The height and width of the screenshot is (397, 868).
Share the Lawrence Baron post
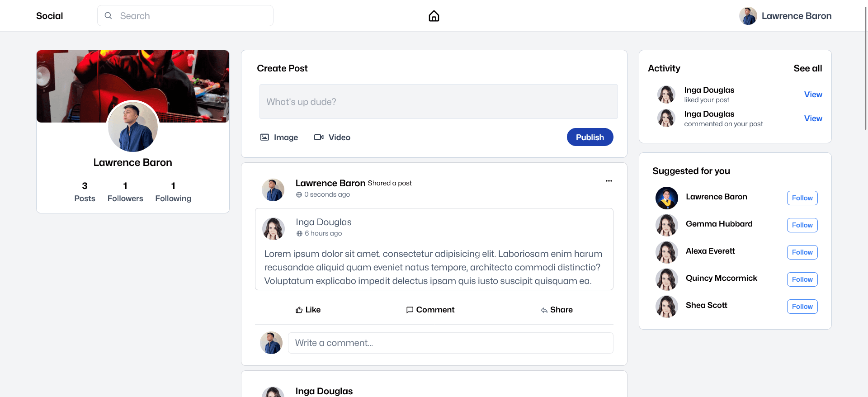557,310
